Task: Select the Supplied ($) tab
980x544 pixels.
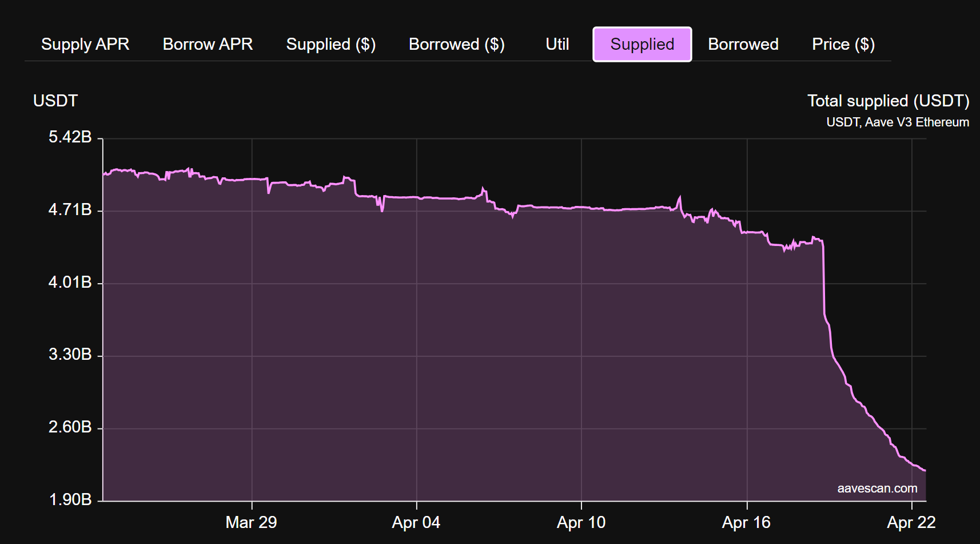Action: [331, 44]
